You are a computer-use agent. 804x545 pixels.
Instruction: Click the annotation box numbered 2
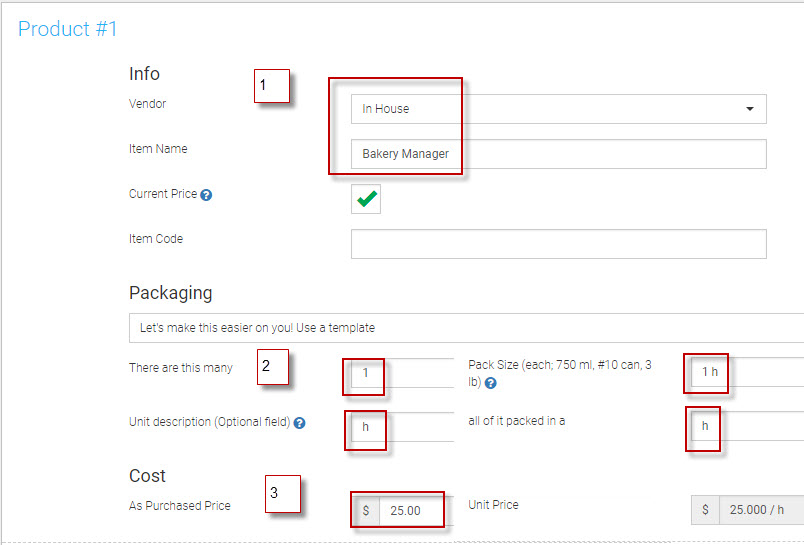click(x=271, y=367)
